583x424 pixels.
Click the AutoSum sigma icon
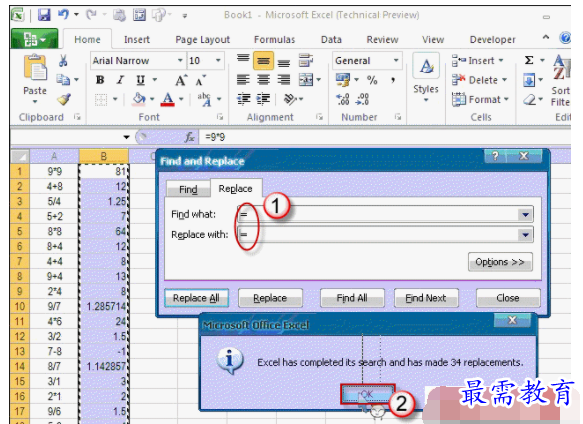529,60
